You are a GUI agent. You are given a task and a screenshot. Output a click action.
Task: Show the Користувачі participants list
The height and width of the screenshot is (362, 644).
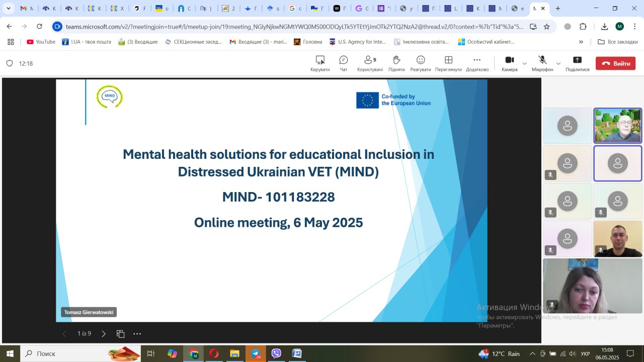click(370, 63)
